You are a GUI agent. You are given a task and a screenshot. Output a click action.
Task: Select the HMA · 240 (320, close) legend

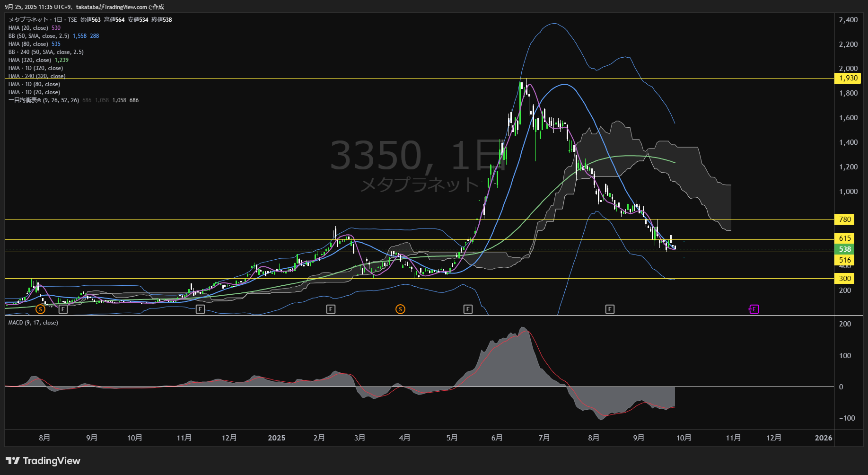pos(37,76)
